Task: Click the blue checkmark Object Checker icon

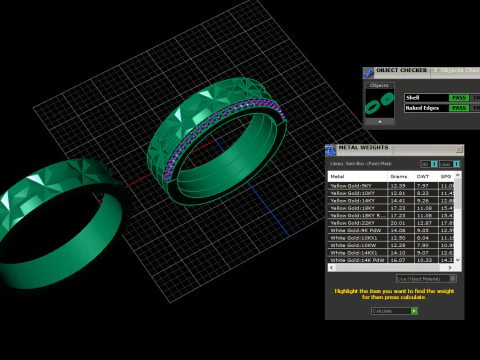Action: [x=369, y=72]
